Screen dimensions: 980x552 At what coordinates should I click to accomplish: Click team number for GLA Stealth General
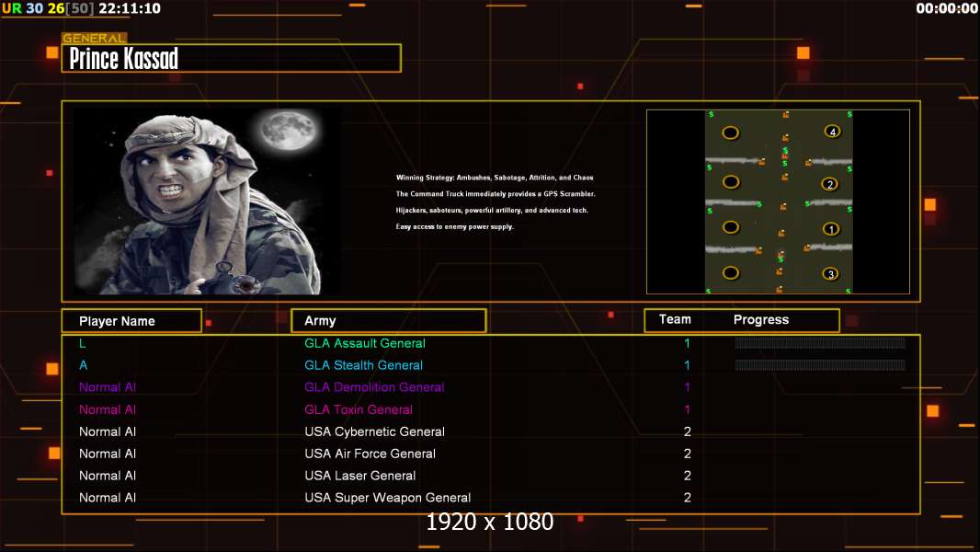687,365
